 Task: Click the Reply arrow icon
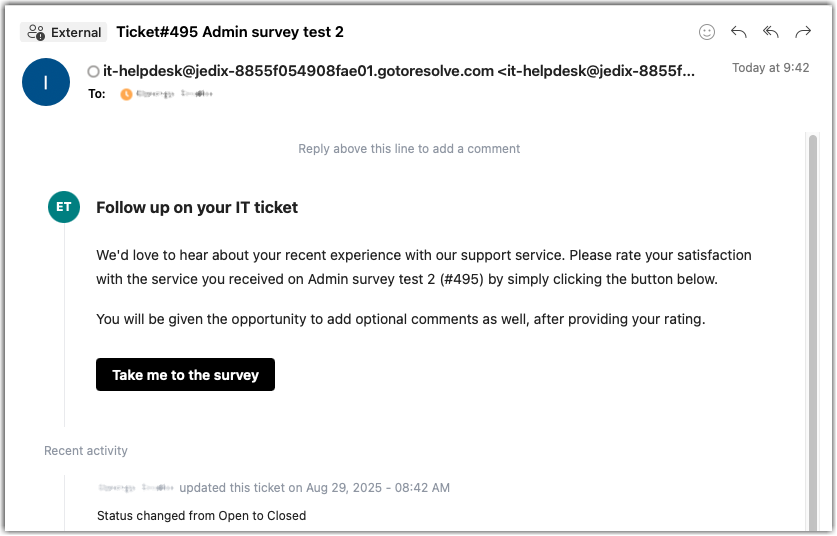[739, 32]
